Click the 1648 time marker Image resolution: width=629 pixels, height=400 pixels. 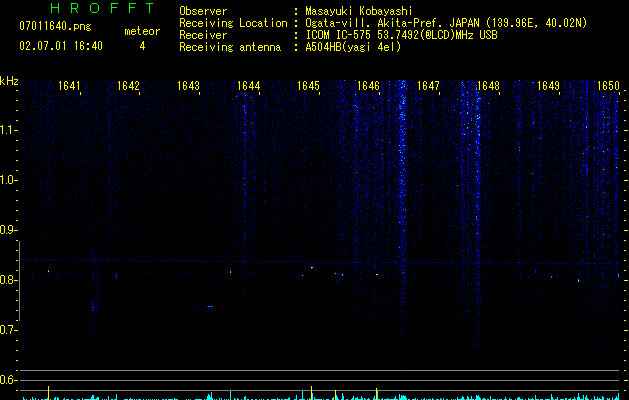[489, 86]
